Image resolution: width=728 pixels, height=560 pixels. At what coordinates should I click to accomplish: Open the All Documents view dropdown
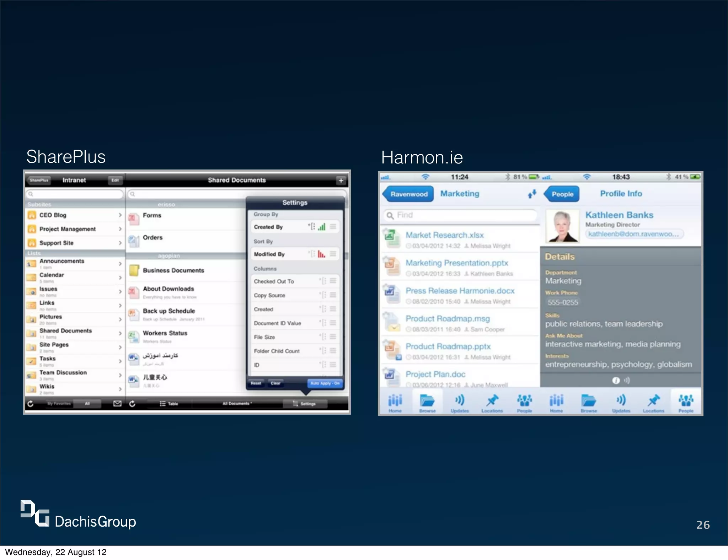pos(237,404)
